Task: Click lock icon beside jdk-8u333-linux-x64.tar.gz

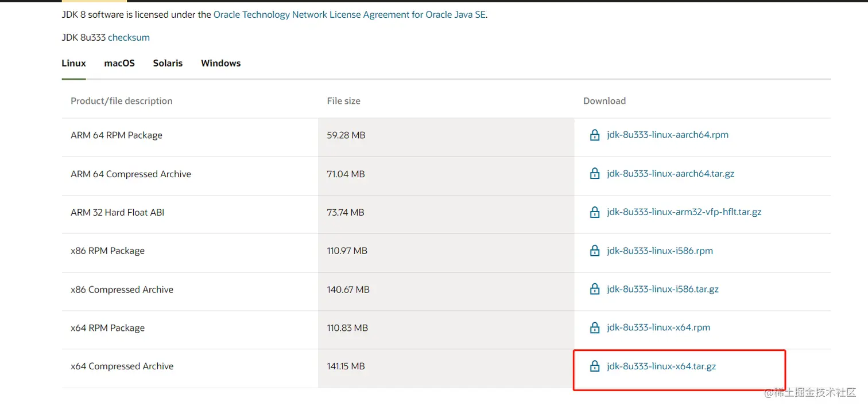Action: coord(595,366)
